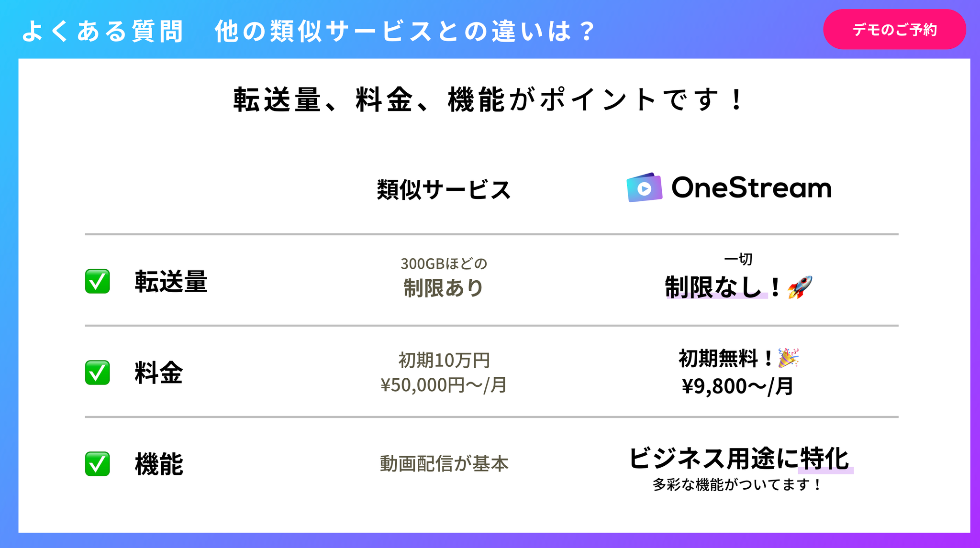The image size is (980, 548).
Task: Click the OneStream play logo icon
Action: click(644, 188)
